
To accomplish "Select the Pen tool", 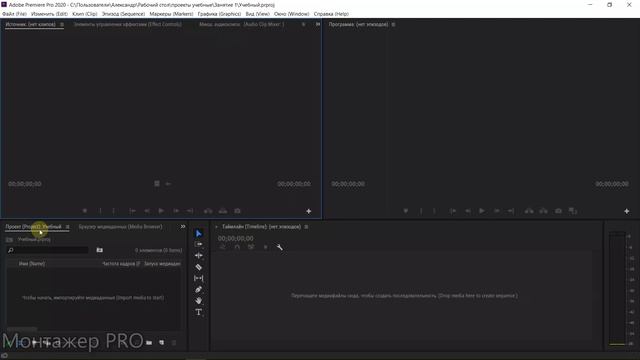I will 199,289.
